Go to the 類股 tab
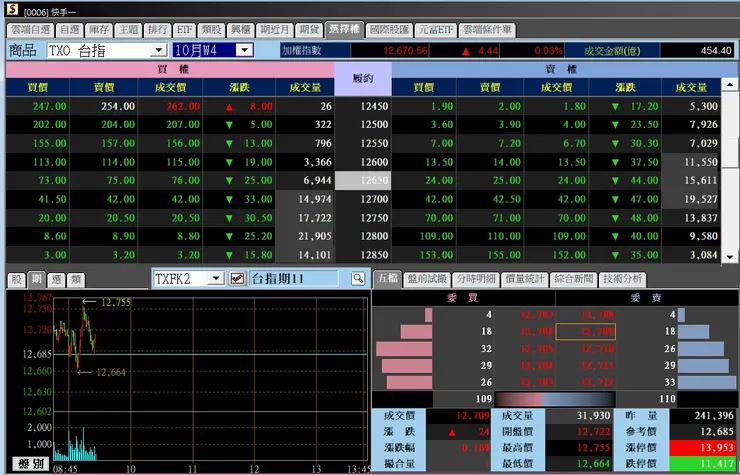Image resolution: width=740 pixels, height=475 pixels. coord(211,30)
